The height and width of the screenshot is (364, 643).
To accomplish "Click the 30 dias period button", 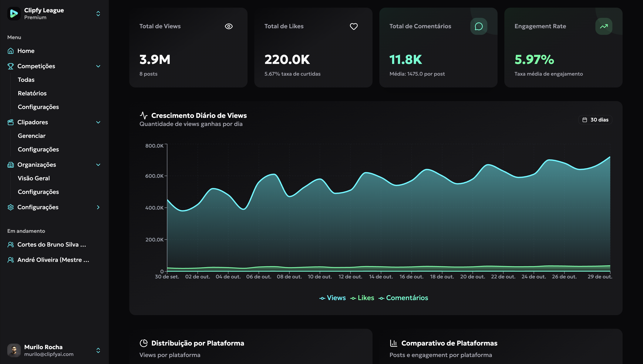I will (595, 120).
